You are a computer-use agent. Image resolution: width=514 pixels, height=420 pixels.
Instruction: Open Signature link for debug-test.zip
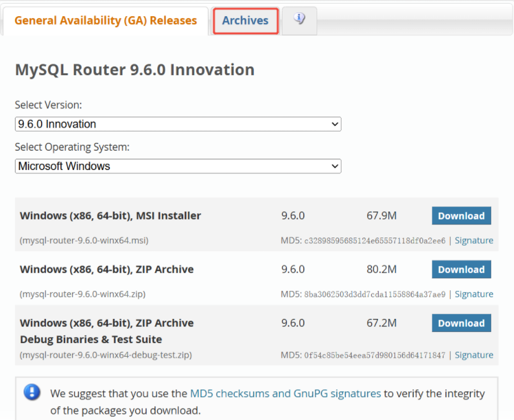tap(474, 355)
